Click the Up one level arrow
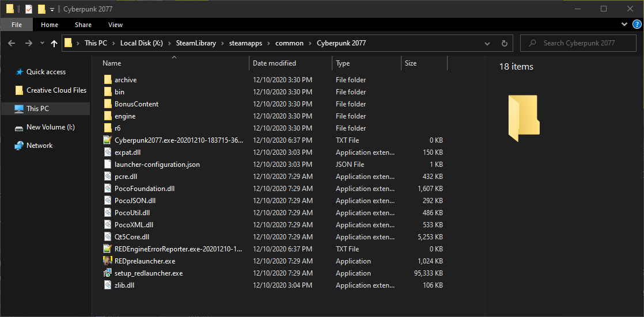 (54, 43)
